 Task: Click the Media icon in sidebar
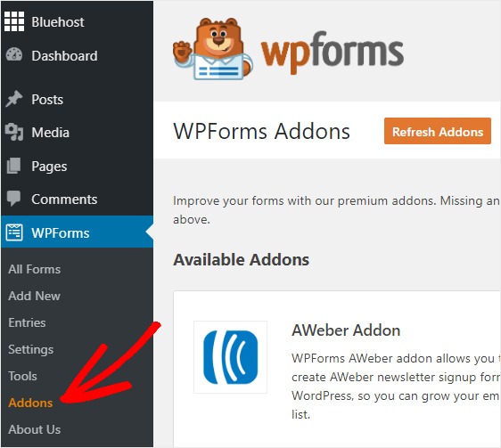pos(14,132)
